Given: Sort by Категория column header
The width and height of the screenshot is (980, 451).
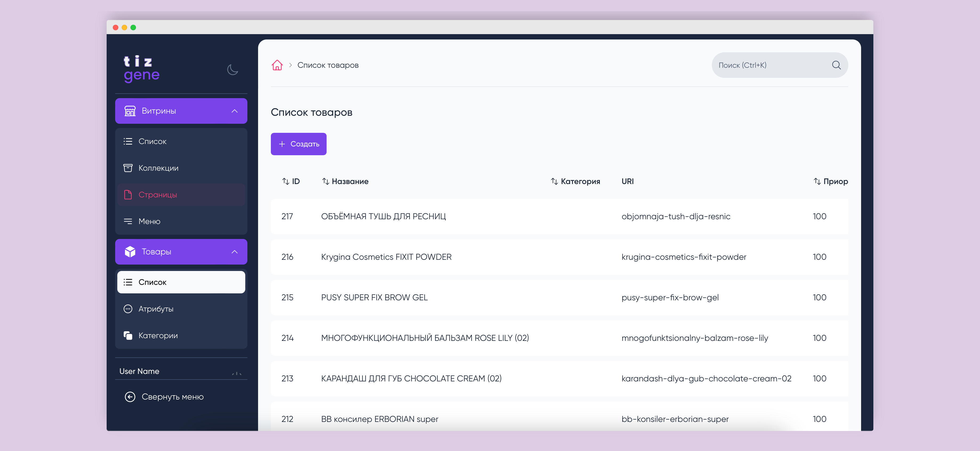Looking at the screenshot, I should click(x=575, y=181).
